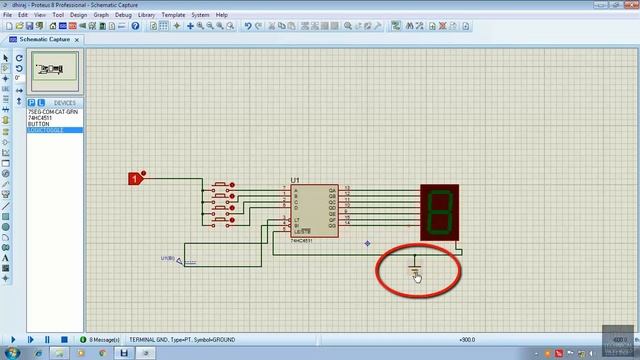Click the L library button

click(41, 103)
